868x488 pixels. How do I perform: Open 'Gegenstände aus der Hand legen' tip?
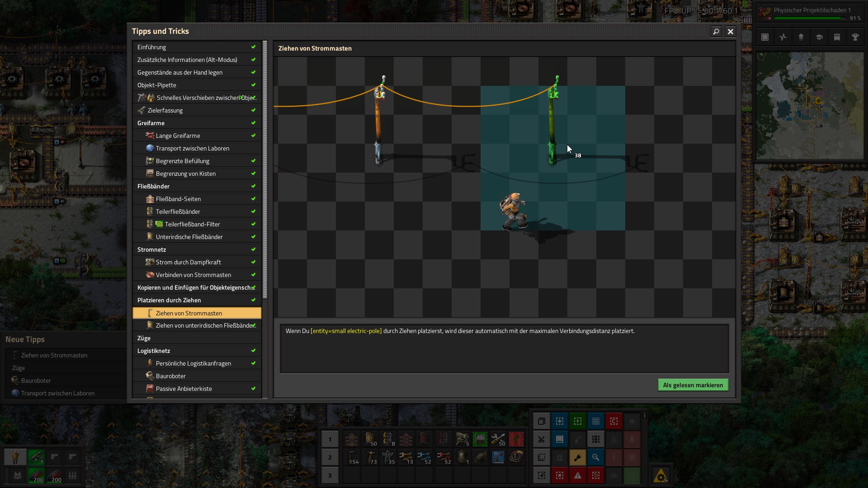[197, 72]
